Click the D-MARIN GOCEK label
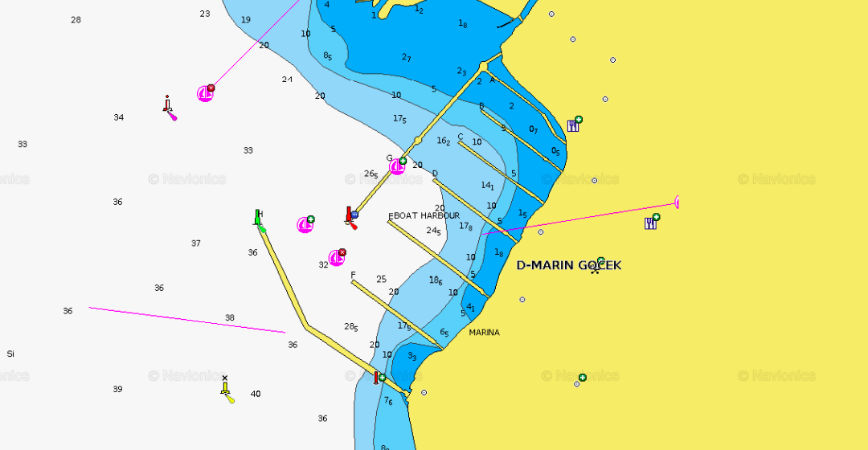The height and width of the screenshot is (450, 868). tap(568, 265)
